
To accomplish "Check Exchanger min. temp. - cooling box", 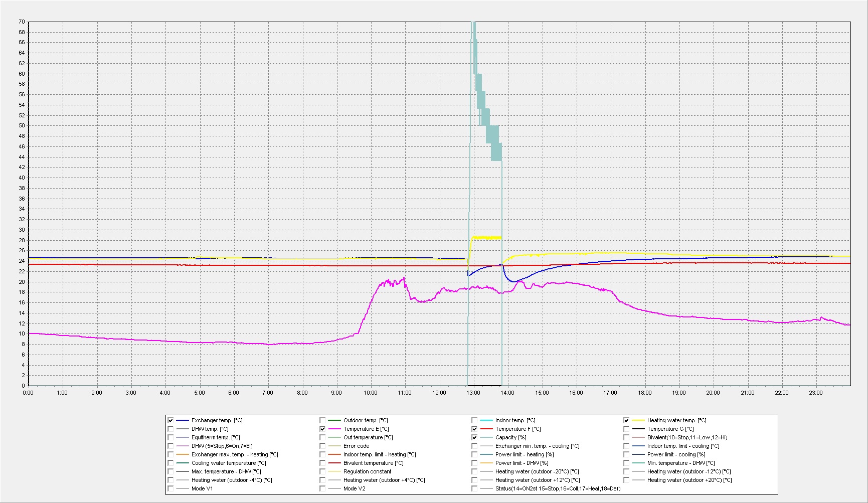I will tap(474, 446).
